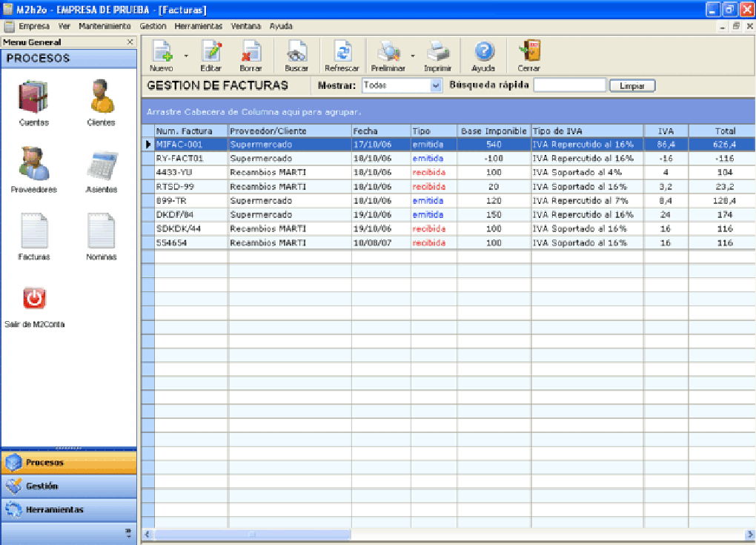Open the Herramientas menu in menu bar
Screen dimensions: 756x545
click(198, 26)
